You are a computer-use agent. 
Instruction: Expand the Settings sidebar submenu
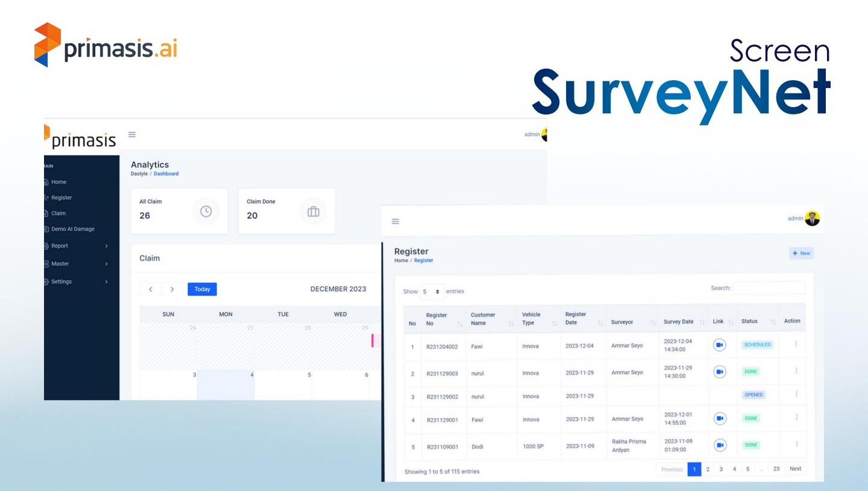click(106, 282)
